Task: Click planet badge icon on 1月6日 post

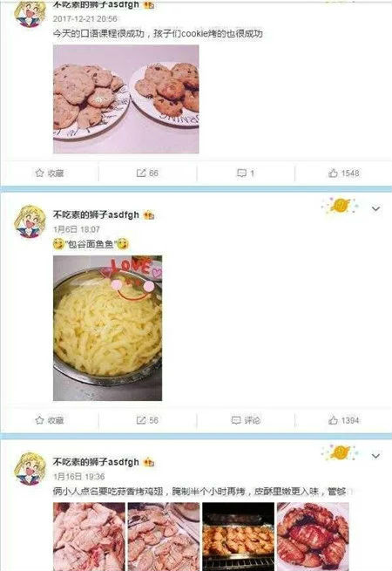Action: (x=340, y=206)
